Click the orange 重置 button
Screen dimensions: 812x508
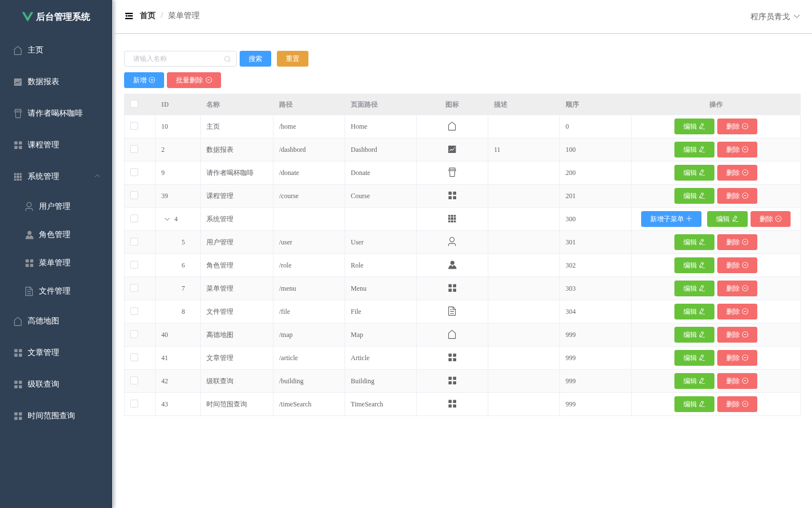tap(293, 59)
